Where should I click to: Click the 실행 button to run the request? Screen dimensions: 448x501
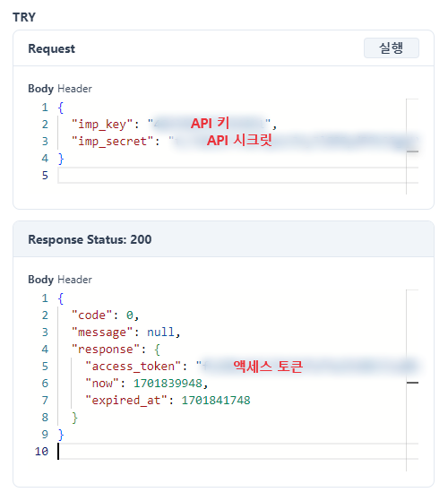tap(392, 48)
